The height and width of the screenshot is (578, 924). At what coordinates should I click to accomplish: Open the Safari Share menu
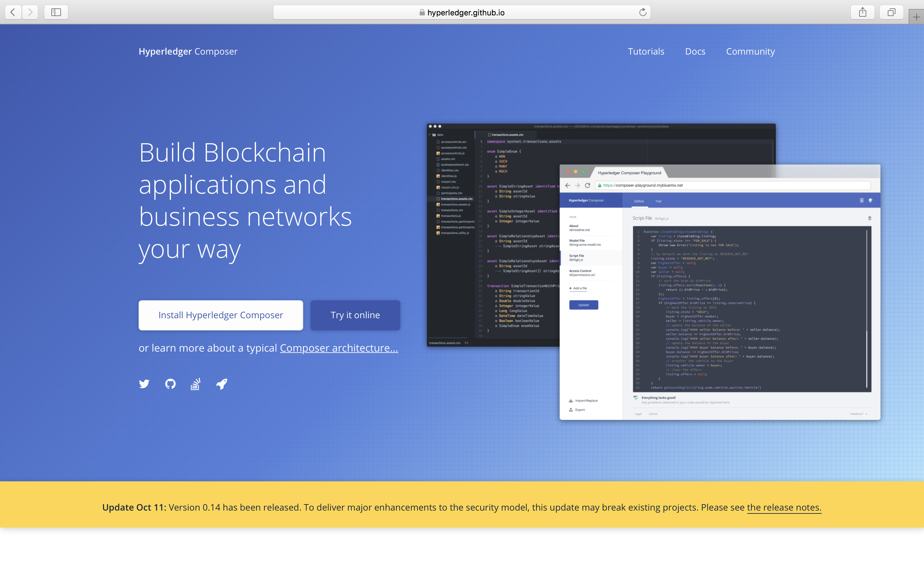pos(862,12)
